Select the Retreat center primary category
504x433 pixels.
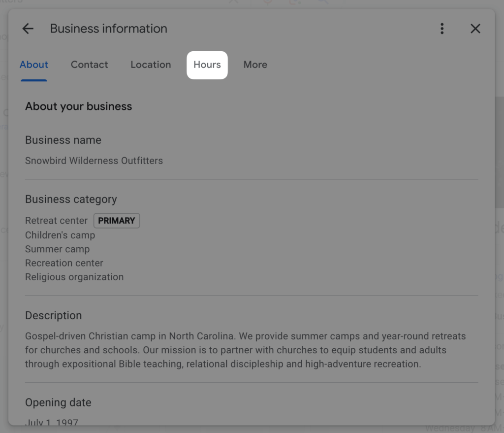pyautogui.click(x=56, y=221)
